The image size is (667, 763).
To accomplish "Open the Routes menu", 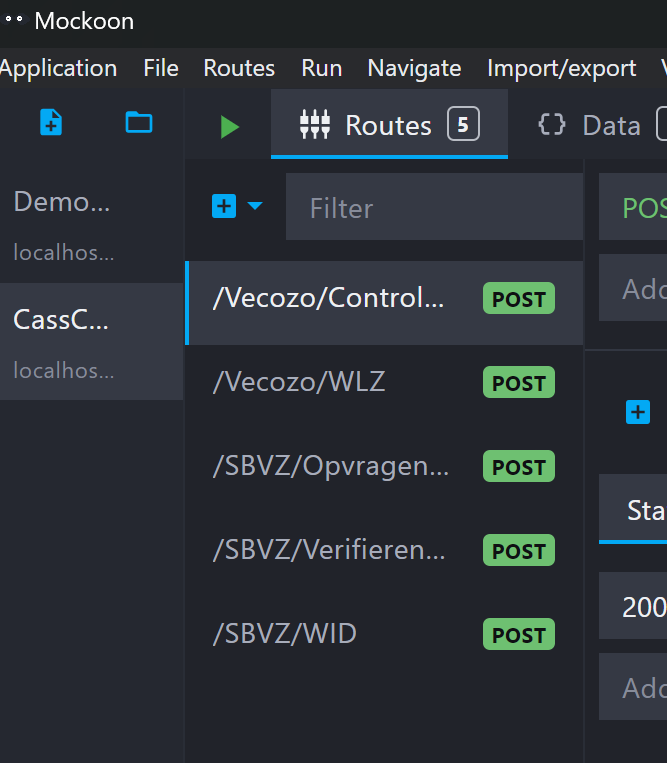I will point(239,68).
